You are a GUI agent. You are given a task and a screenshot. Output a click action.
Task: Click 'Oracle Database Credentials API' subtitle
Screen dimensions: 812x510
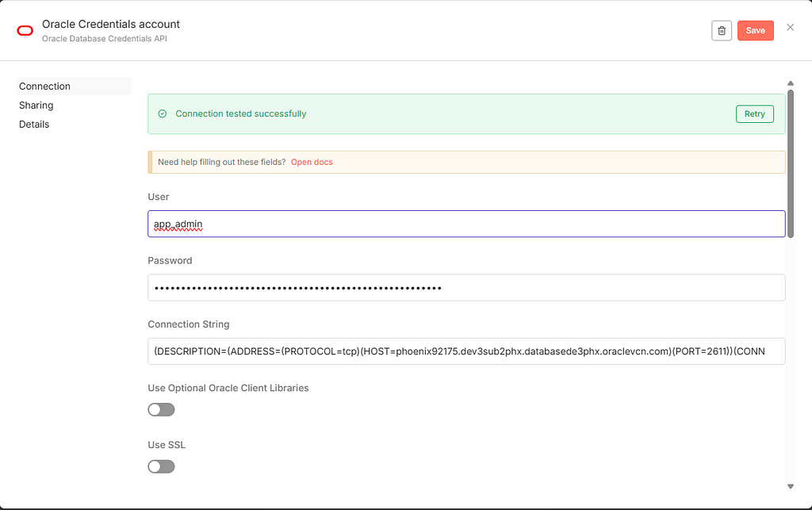[105, 39]
